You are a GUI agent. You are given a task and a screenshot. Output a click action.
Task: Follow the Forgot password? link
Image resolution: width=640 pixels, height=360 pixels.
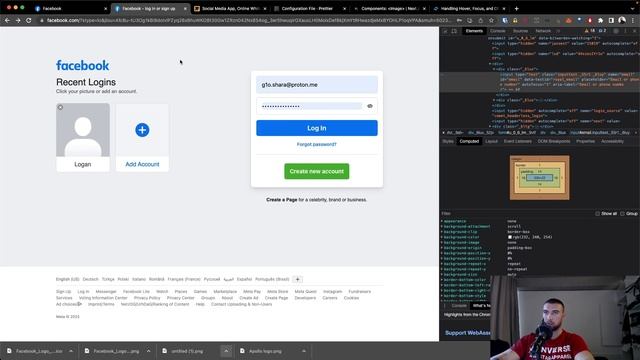(x=317, y=144)
